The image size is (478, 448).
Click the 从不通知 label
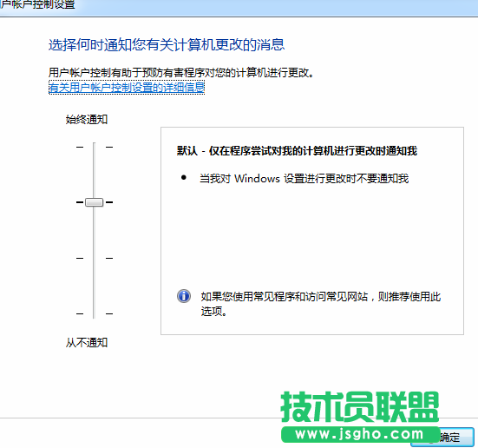click(87, 342)
